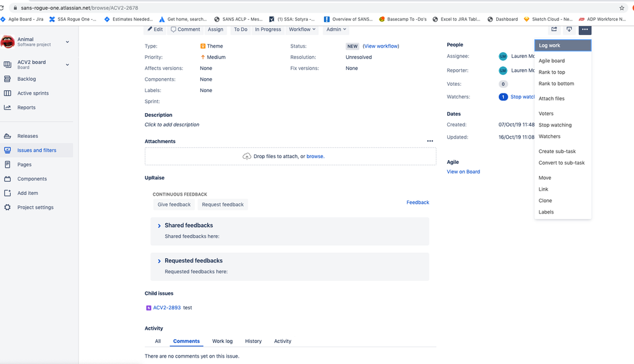Open the Basecamp To-Do's bookmark

click(403, 19)
